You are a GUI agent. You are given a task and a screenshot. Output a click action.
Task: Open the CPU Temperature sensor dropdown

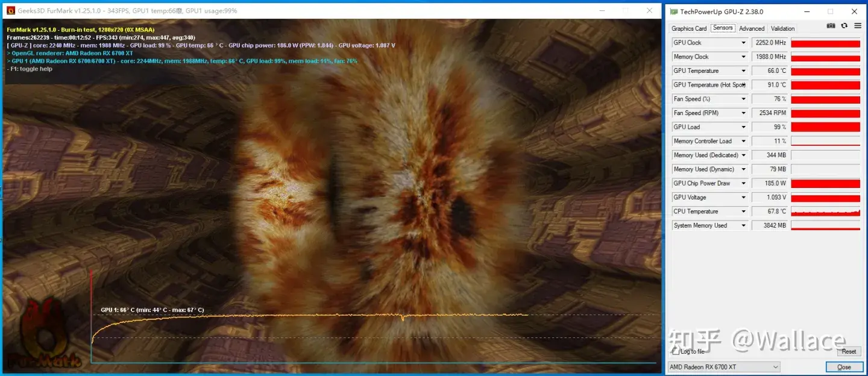[743, 211]
